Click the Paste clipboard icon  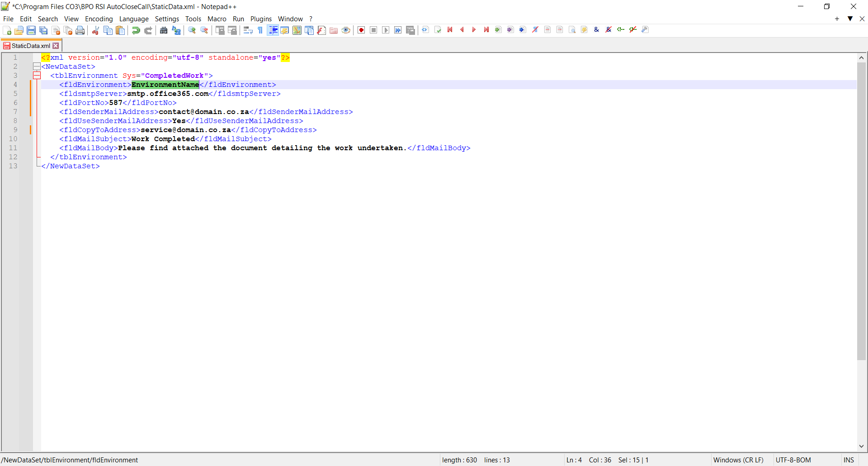(120, 30)
